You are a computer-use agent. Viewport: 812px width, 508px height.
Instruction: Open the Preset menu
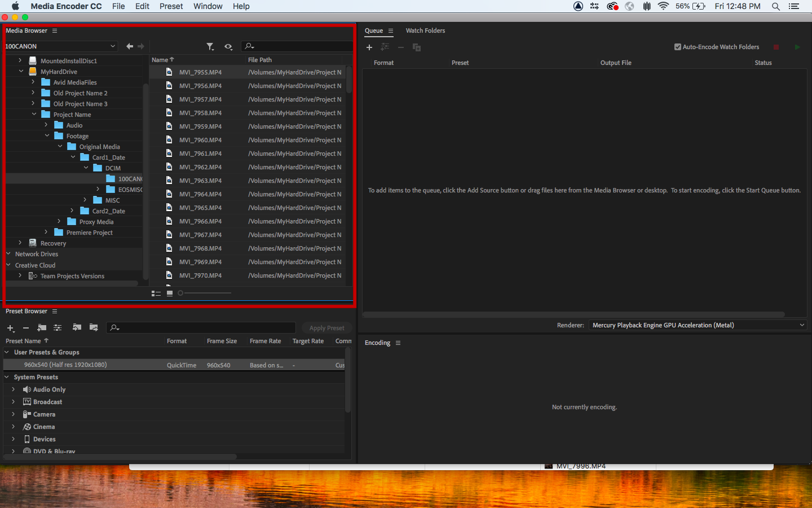coord(171,6)
